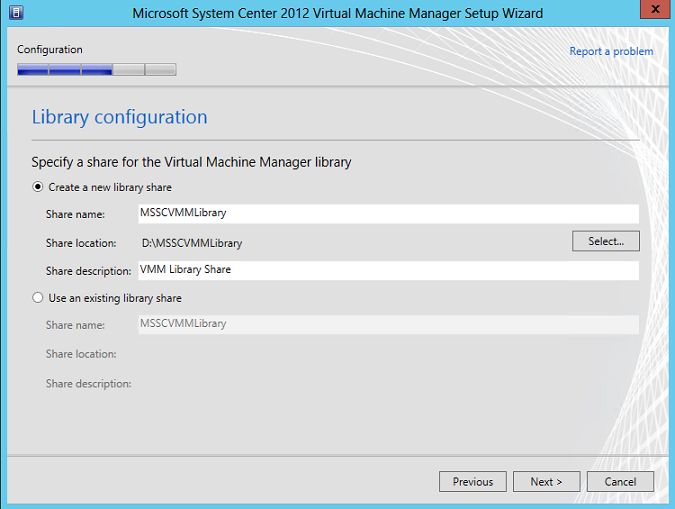Click the Library configuration heading
This screenshot has width=675, height=509.
point(120,117)
